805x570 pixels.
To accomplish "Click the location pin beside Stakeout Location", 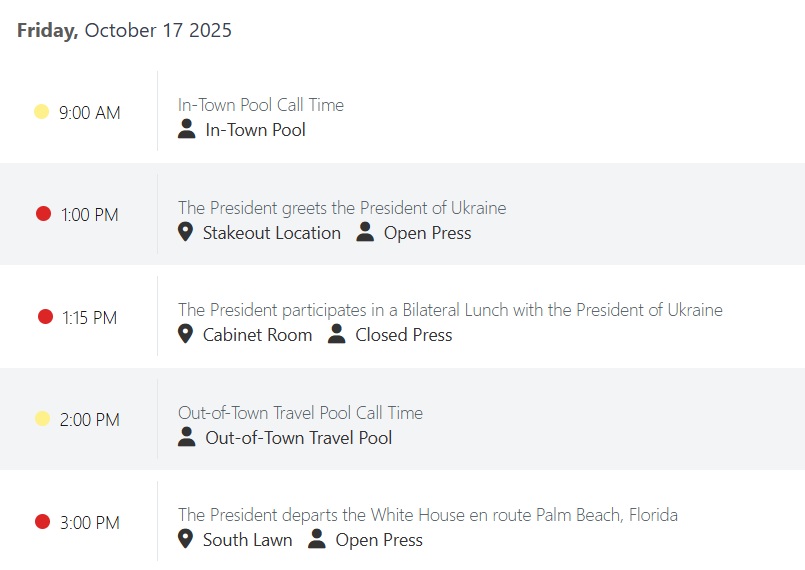I will [185, 233].
